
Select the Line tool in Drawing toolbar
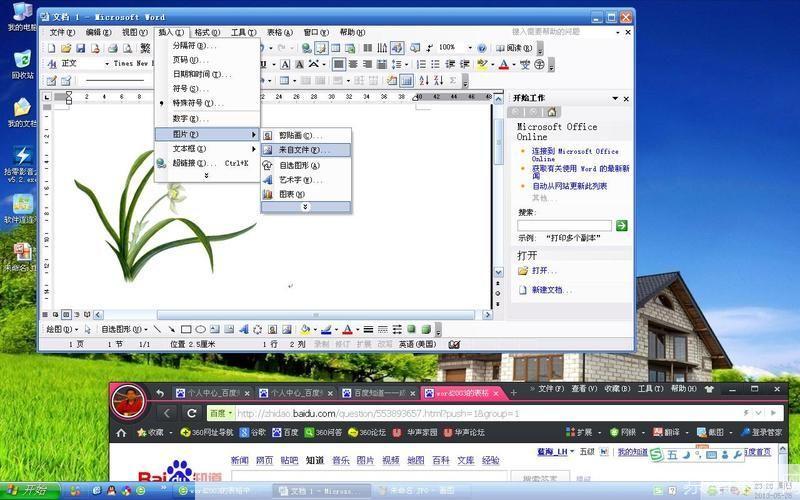point(157,329)
